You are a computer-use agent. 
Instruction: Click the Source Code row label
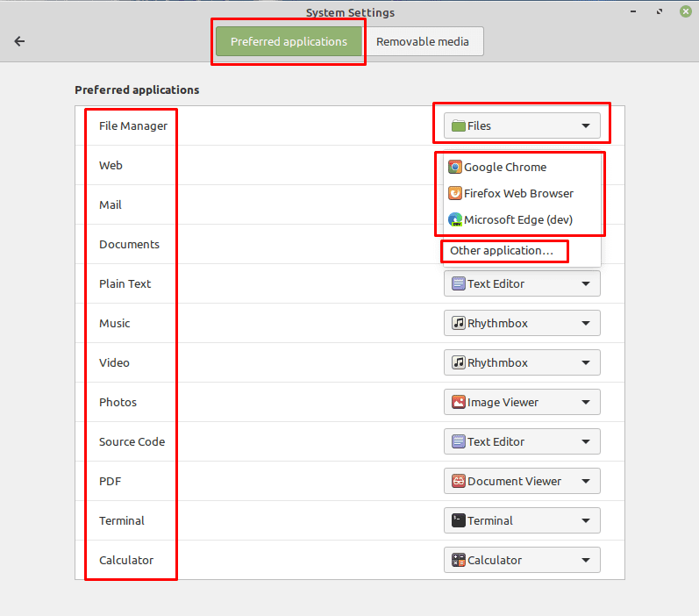pyautogui.click(x=132, y=441)
